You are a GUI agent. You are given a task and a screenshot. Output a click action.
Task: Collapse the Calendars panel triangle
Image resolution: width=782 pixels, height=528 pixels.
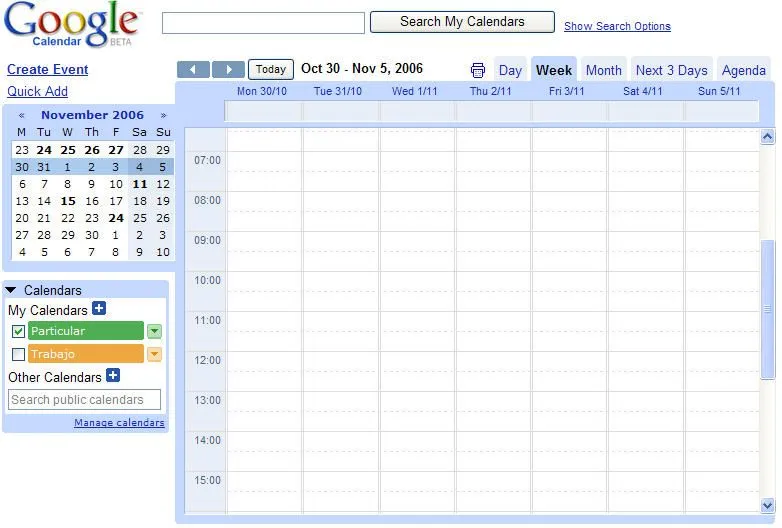pos(11,290)
